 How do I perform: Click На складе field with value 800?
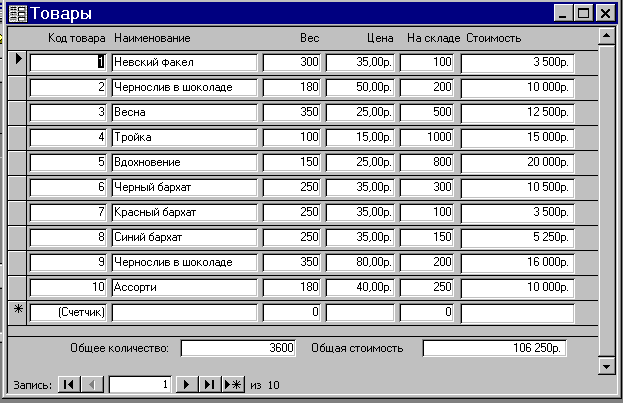[426, 163]
